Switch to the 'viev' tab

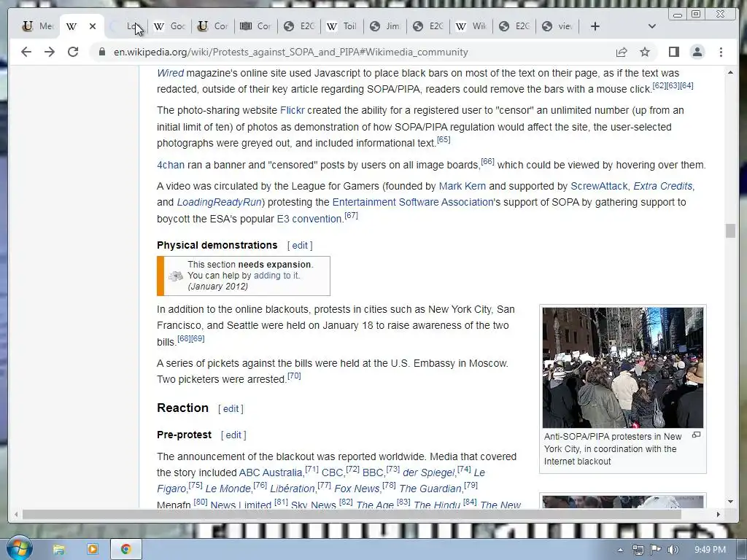(x=557, y=26)
